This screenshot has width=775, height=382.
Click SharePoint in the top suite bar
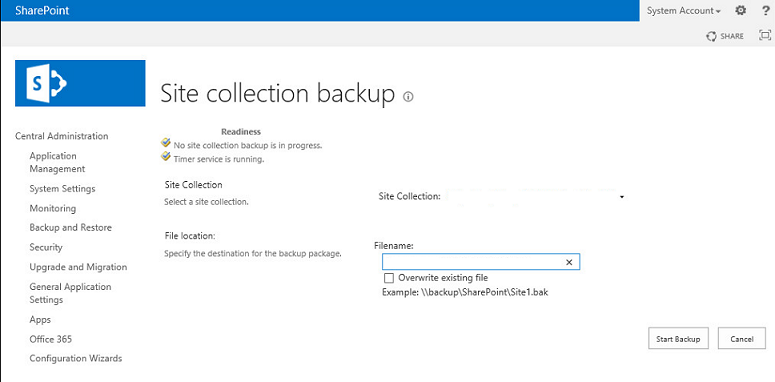[x=42, y=10]
